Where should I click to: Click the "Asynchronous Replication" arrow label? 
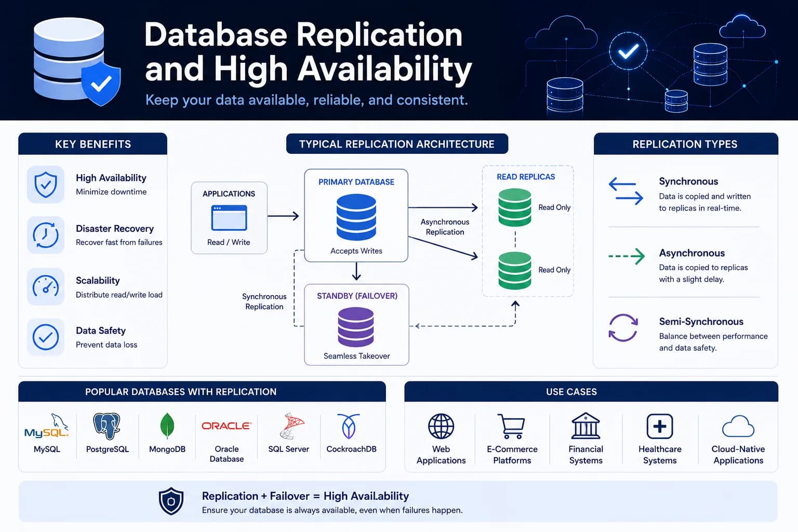point(445,227)
